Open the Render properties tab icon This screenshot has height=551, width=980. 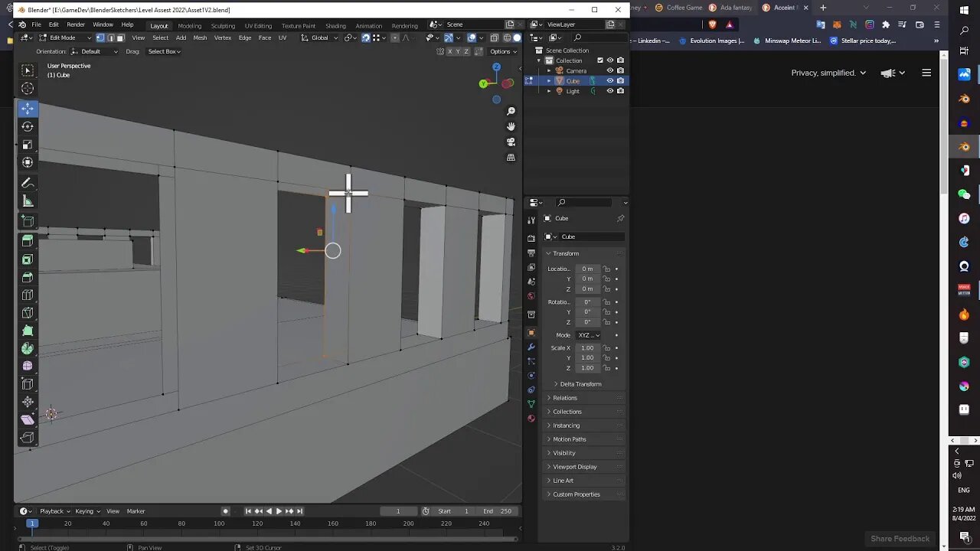531,238
